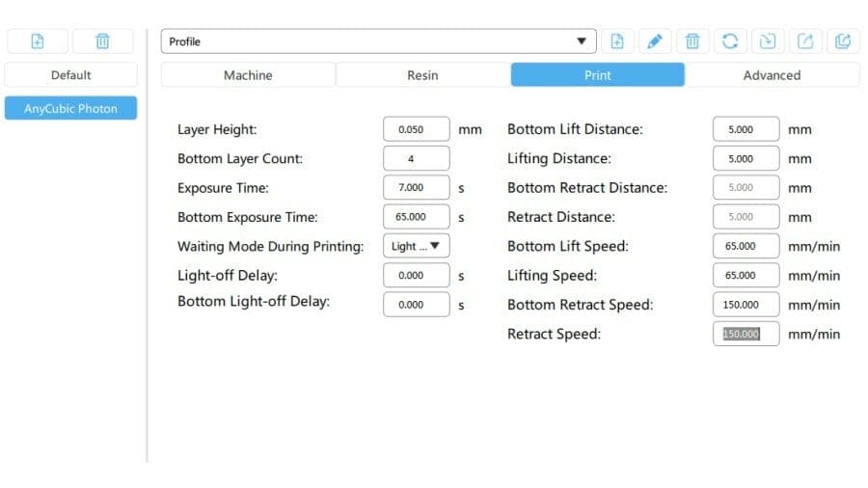Click the new profile icon beside Profile dropdown

[617, 41]
